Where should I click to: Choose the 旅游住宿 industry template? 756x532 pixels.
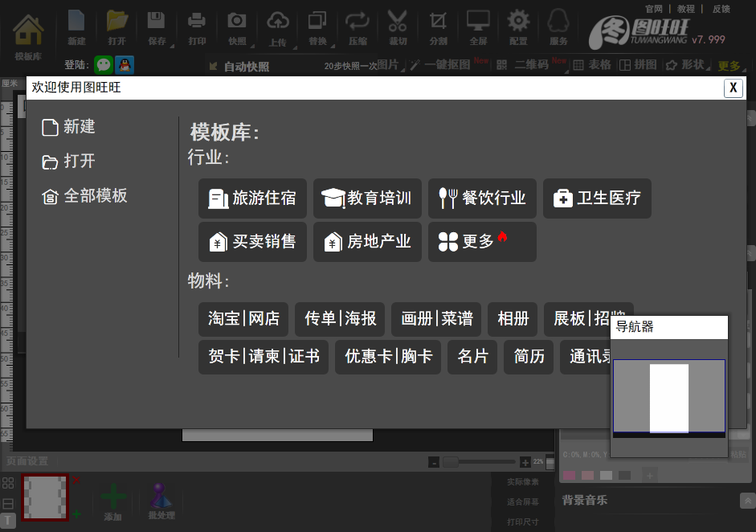[x=252, y=198]
